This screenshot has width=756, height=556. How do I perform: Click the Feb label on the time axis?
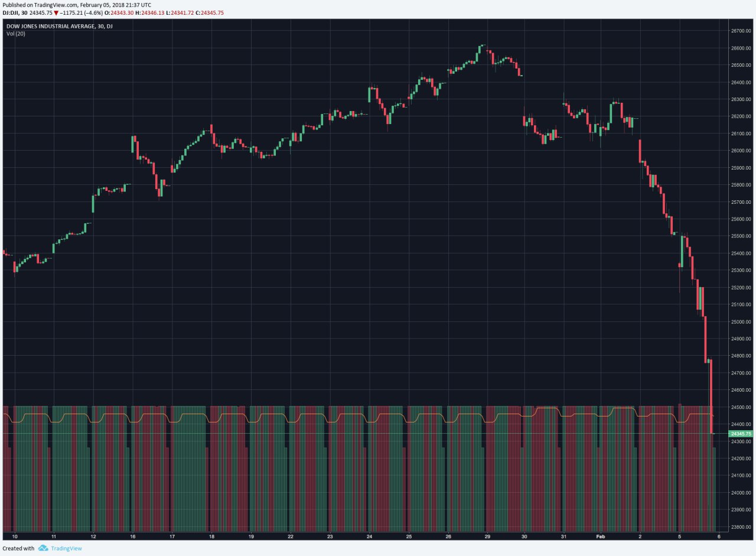(x=601, y=537)
